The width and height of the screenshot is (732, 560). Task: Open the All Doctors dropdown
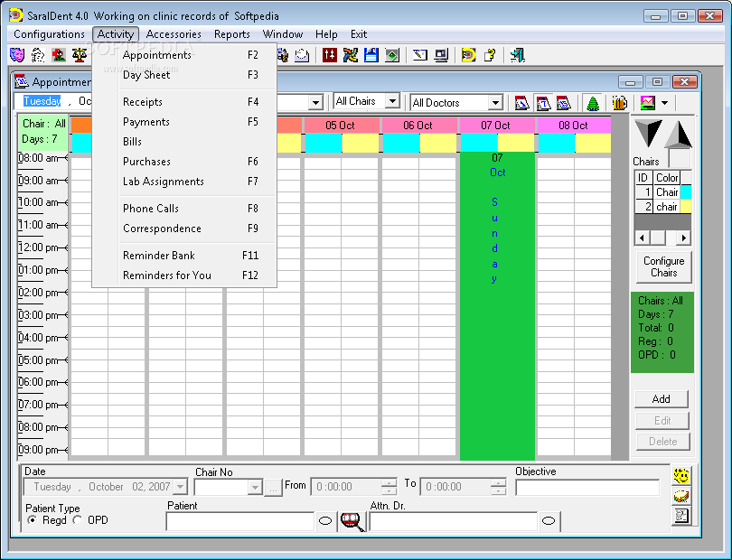[x=495, y=103]
